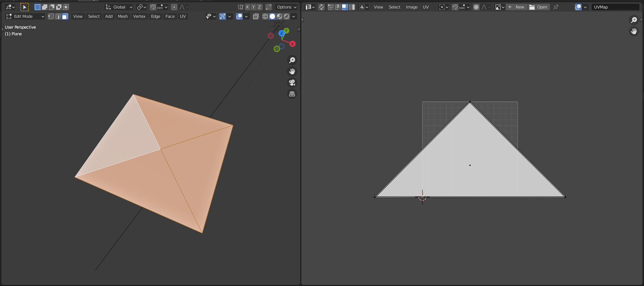
Task: Toggle X axis mirror
Action: tap(247, 7)
